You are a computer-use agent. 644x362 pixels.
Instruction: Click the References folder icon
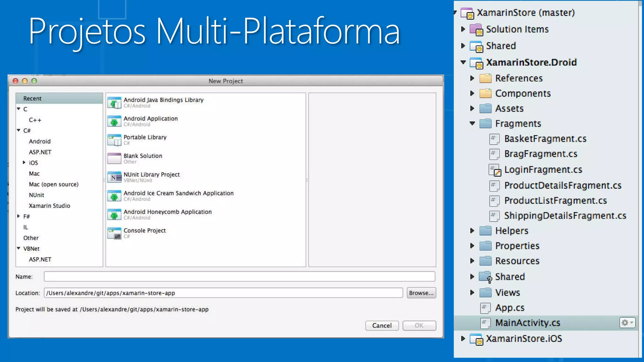pyautogui.click(x=486, y=78)
